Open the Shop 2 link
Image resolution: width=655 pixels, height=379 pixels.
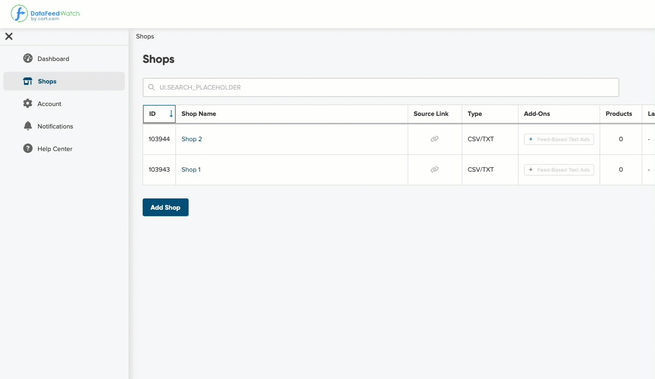(x=192, y=139)
